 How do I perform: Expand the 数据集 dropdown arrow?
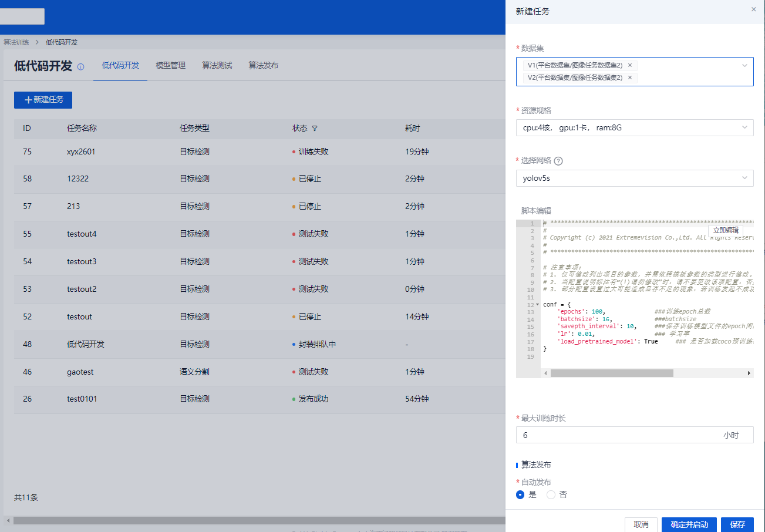pyautogui.click(x=745, y=65)
